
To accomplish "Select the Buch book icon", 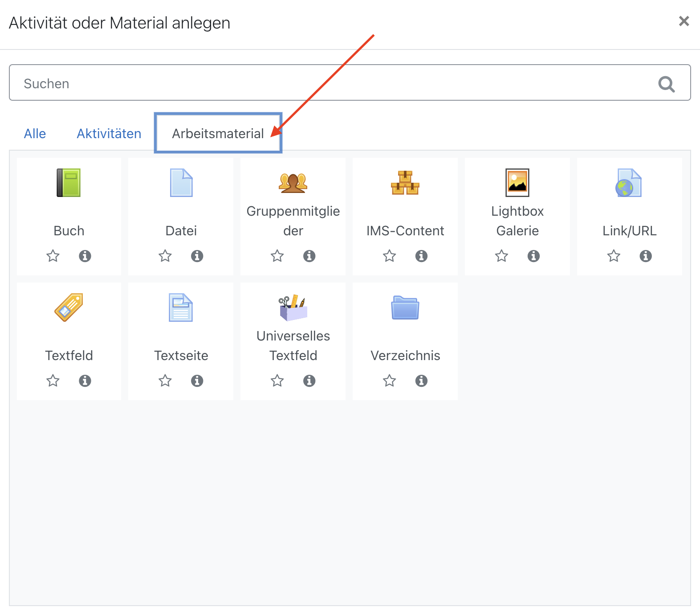I will (x=69, y=183).
